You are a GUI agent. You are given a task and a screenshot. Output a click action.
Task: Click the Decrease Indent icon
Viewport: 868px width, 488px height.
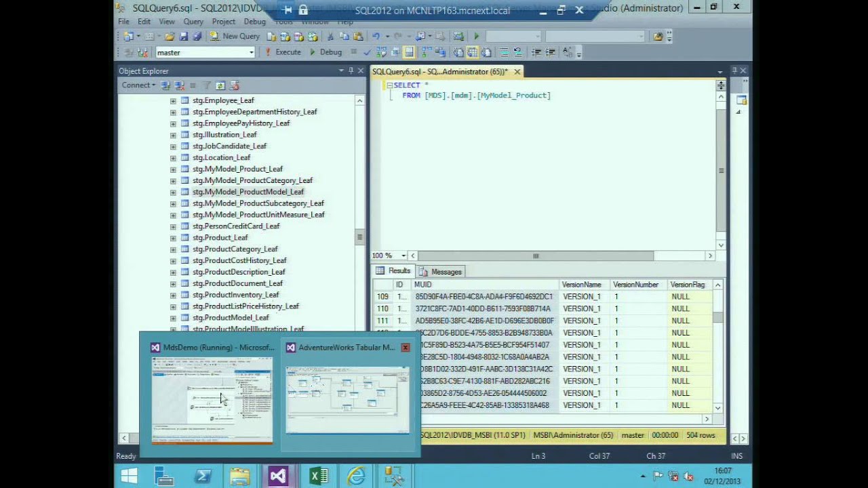(x=536, y=52)
